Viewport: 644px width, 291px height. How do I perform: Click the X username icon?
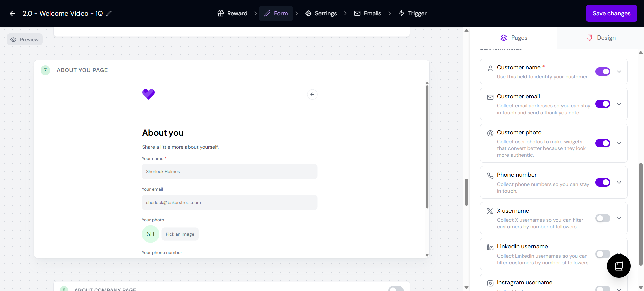pos(490,211)
